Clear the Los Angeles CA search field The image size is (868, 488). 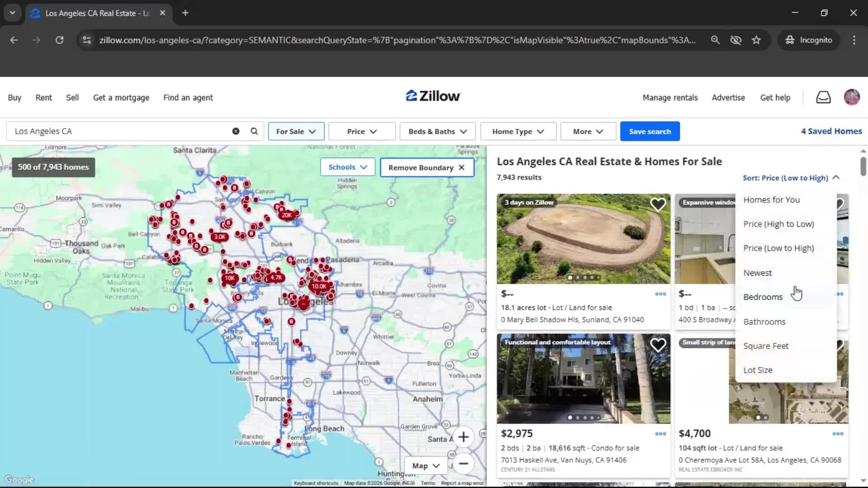coord(236,131)
